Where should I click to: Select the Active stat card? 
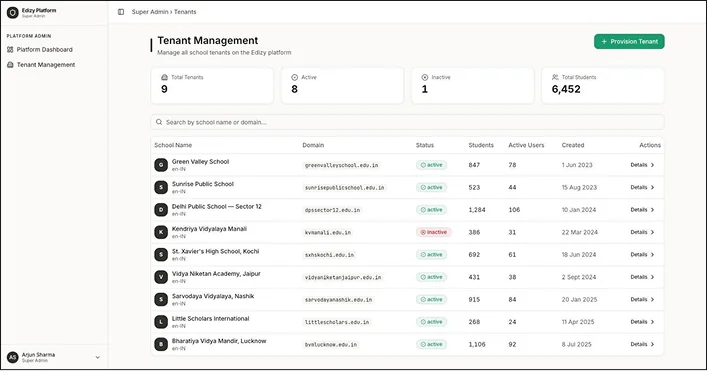(x=342, y=86)
